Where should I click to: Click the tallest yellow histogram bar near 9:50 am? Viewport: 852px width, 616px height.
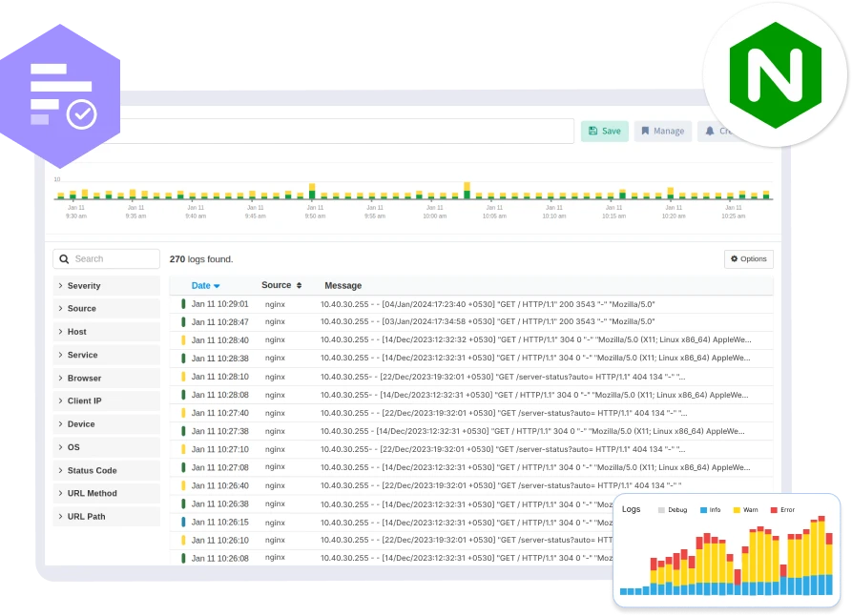coord(311,189)
